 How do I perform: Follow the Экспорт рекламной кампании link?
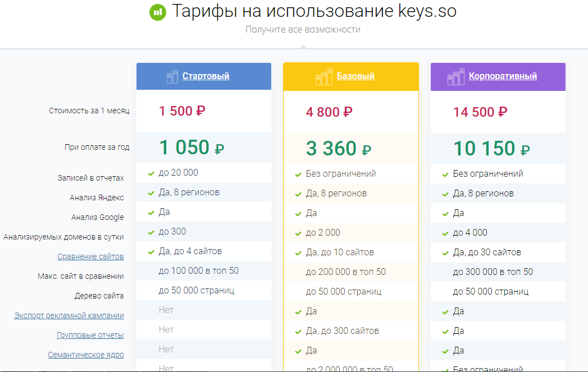point(69,315)
